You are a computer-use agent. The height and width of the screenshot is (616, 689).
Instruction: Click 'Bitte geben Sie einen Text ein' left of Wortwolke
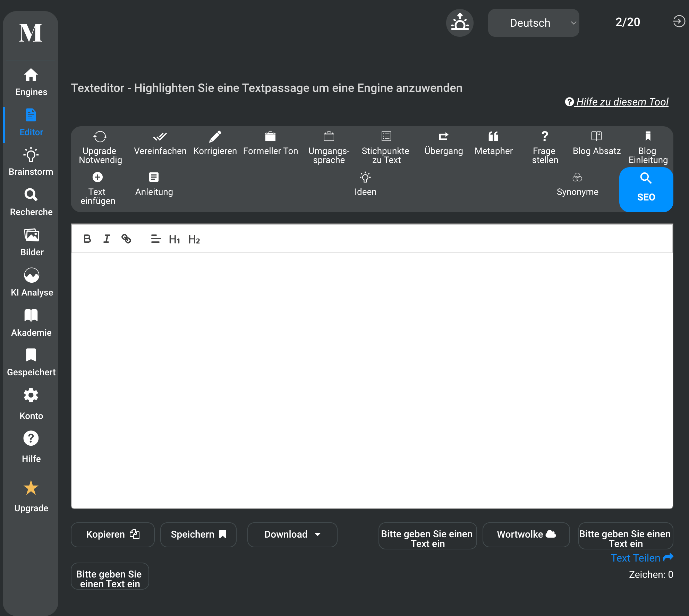pos(427,536)
